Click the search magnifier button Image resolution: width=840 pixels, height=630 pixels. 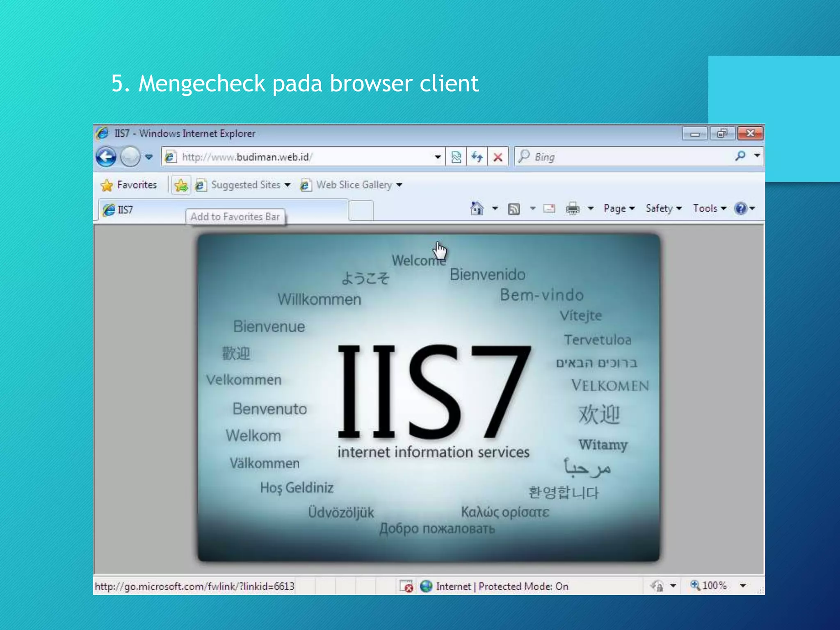741,156
